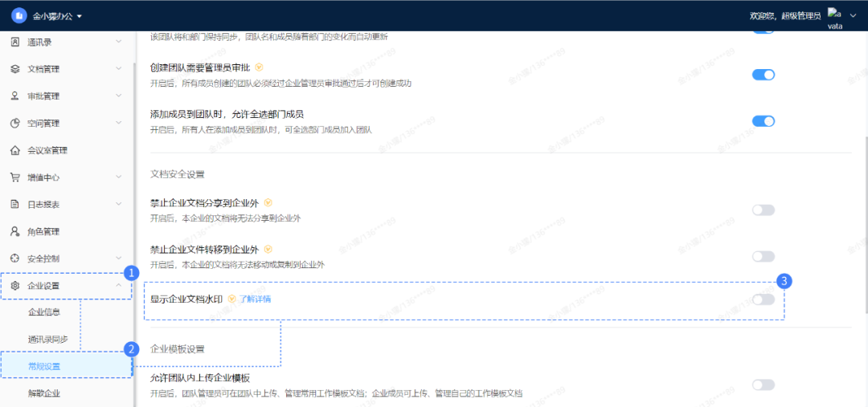This screenshot has width=868, height=407.
Task: Turn on 显示企业文档水印 switch
Action: point(763,299)
